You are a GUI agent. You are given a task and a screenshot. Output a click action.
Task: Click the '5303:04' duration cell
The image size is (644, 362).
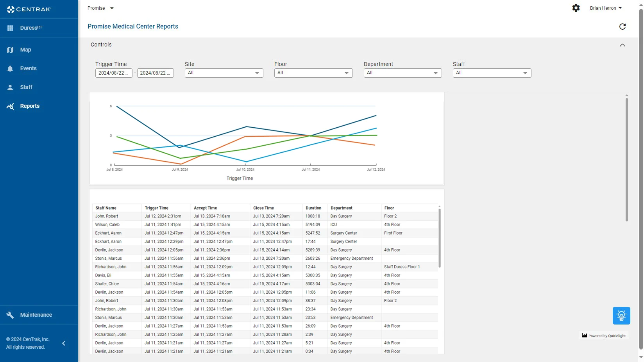[x=313, y=284]
